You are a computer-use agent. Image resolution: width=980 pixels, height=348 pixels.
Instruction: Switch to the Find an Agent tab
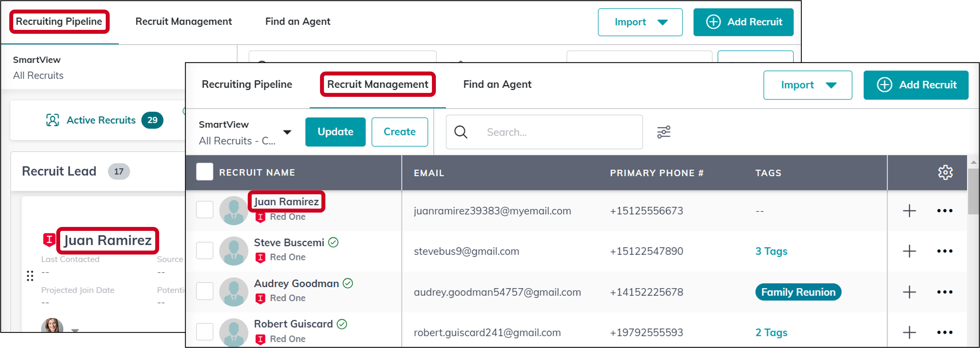point(497,84)
